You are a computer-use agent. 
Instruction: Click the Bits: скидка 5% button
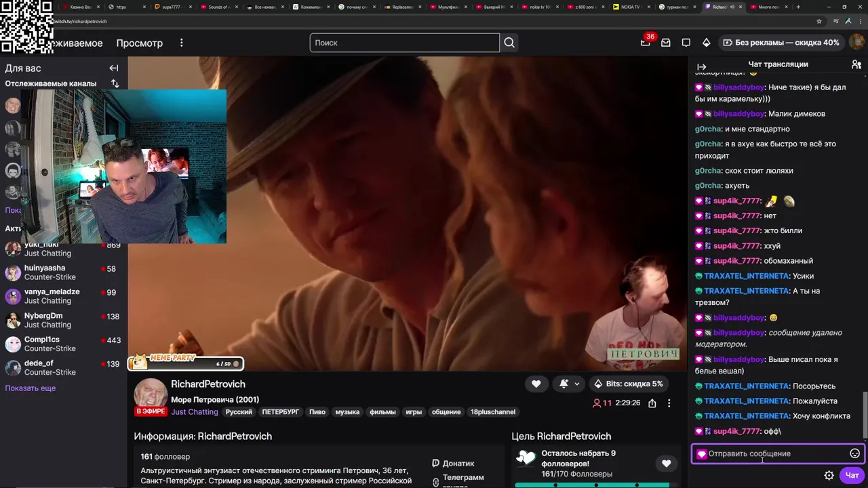point(629,384)
